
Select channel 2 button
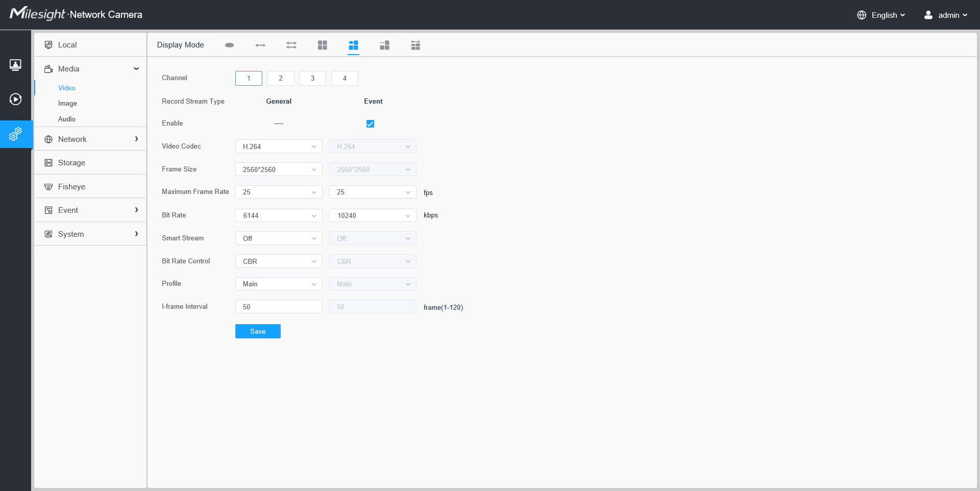[280, 78]
